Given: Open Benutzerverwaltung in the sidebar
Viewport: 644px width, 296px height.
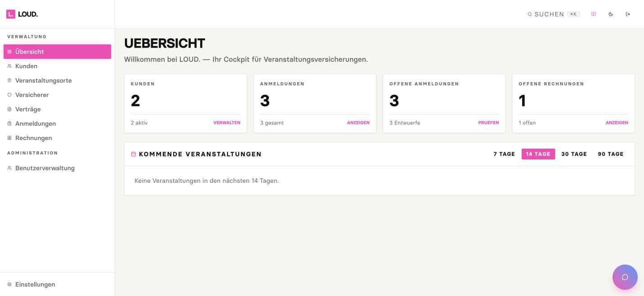Looking at the screenshot, I should [57, 168].
